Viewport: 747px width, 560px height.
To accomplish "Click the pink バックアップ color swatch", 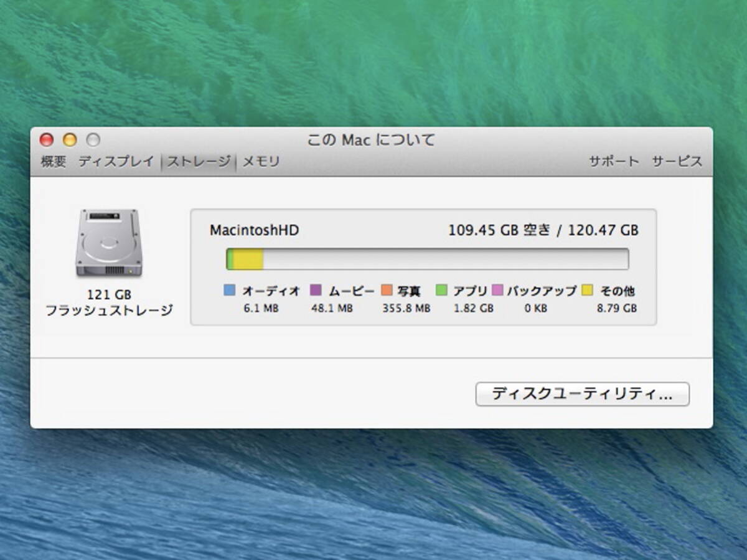I will tap(497, 291).
